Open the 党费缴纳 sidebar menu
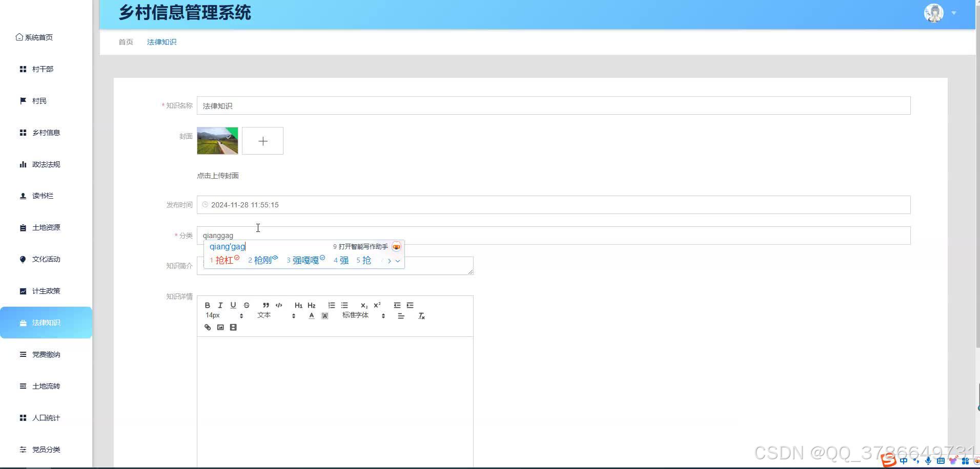Viewport: 980px width, 469px height. 46,354
